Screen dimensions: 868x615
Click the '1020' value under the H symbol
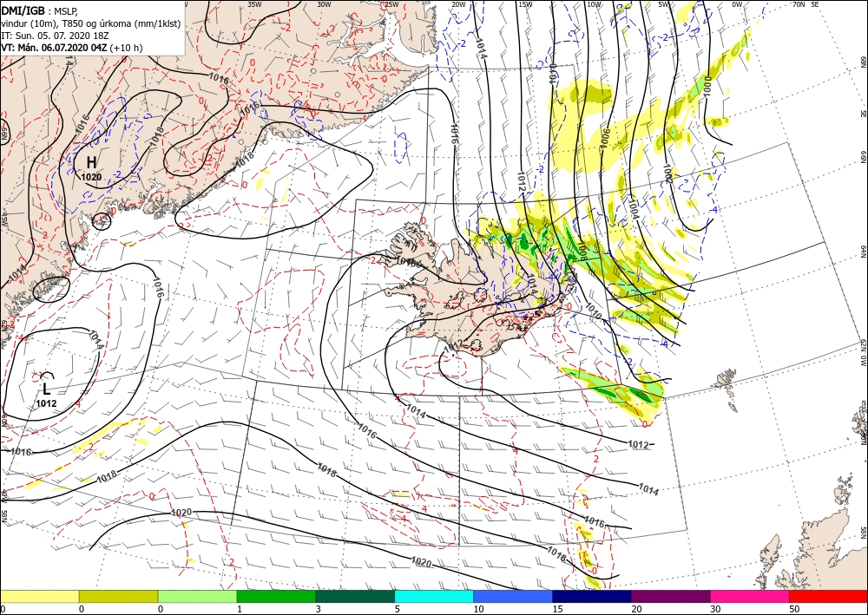pos(91,177)
